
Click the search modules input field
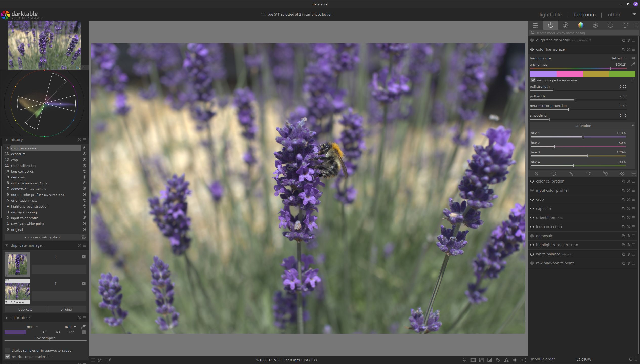click(582, 33)
